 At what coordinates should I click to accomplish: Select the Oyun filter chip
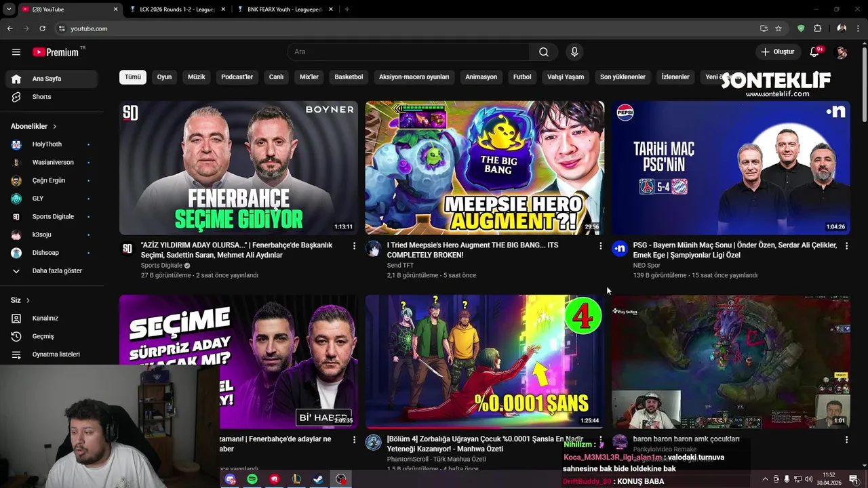[165, 77]
